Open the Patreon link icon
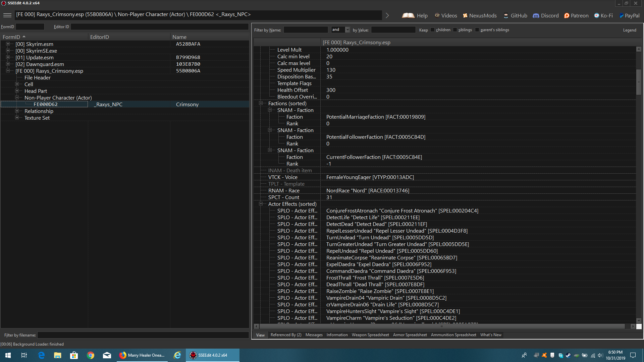This screenshot has height=362, width=644. 567,15
